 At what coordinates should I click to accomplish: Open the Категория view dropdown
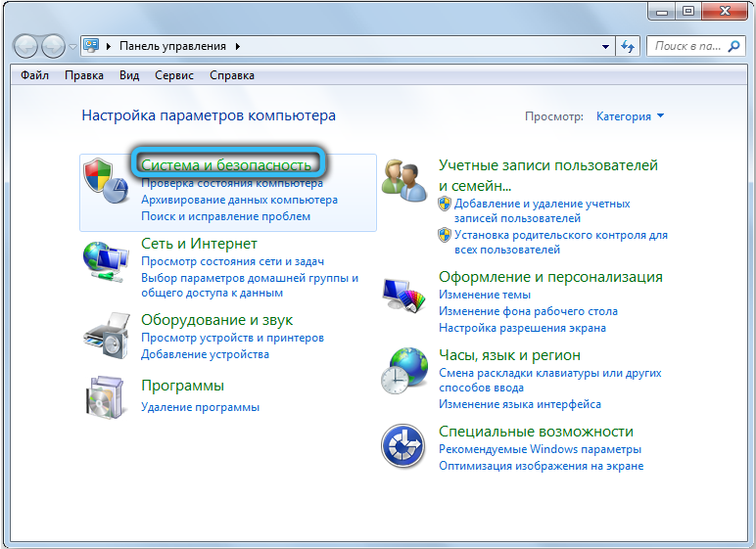click(630, 116)
